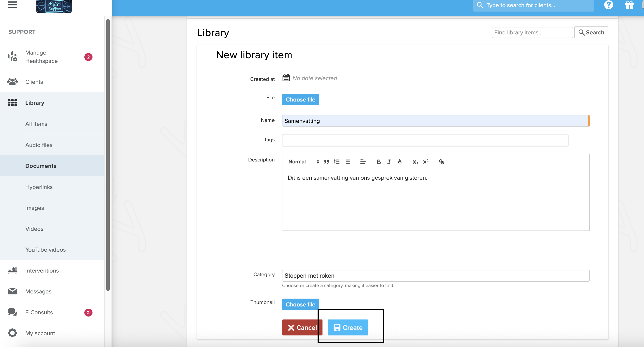Toggle italic formatting
Image resolution: width=644 pixels, height=347 pixels.
389,162
